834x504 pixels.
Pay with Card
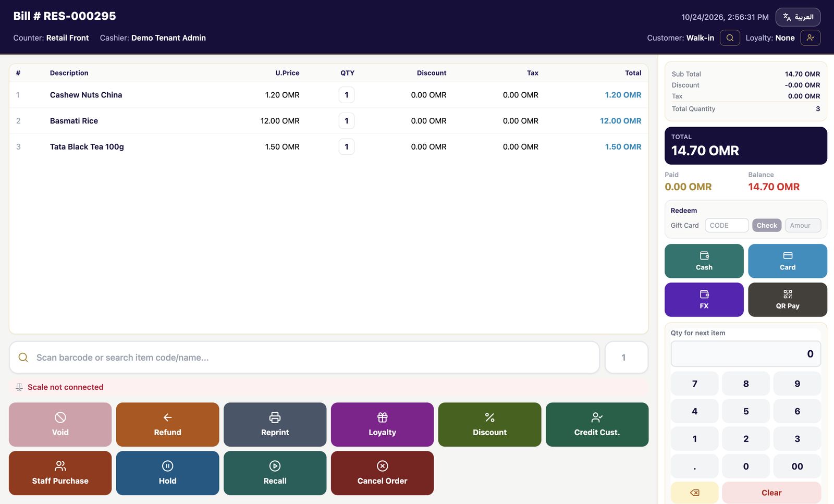click(x=788, y=261)
